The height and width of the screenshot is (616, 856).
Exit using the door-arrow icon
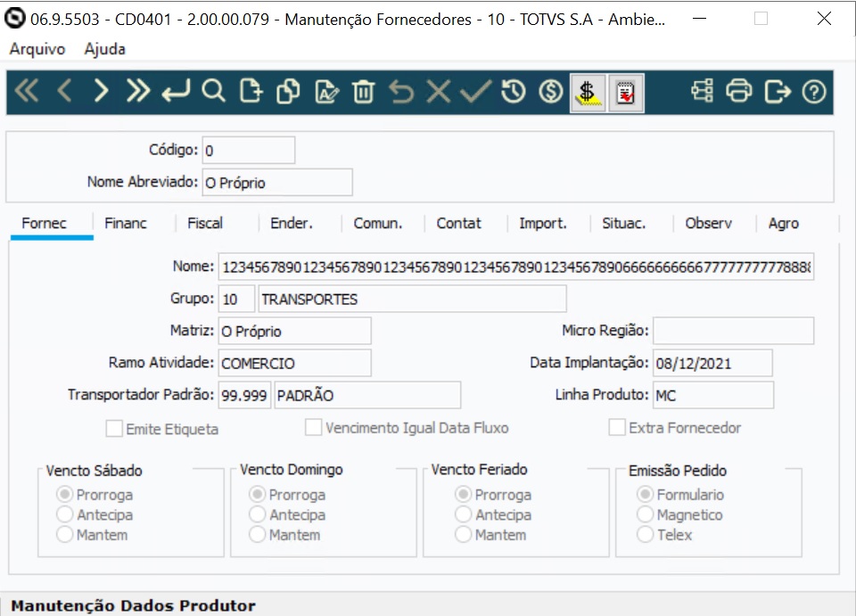(x=778, y=91)
